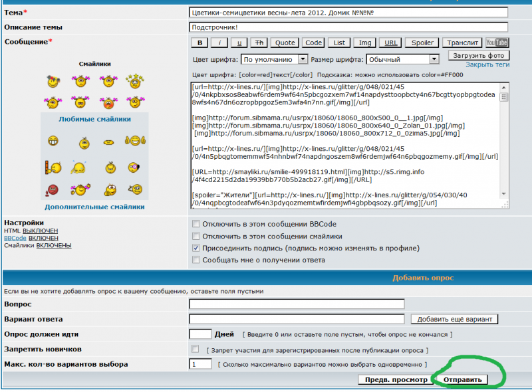Click inside the message text area
Screen dimensions: 532x392
click(345, 145)
